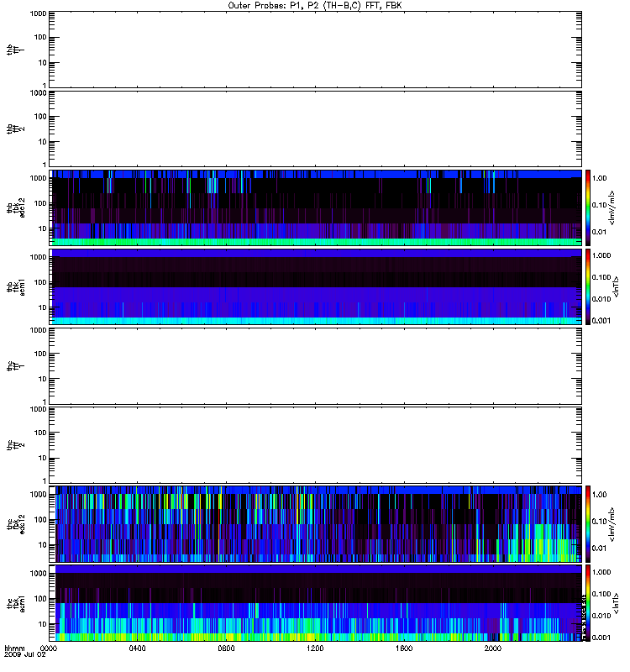Click the <|mV/m|> unit label beside thb edc12
The width and height of the screenshot is (630, 672).
612,207
